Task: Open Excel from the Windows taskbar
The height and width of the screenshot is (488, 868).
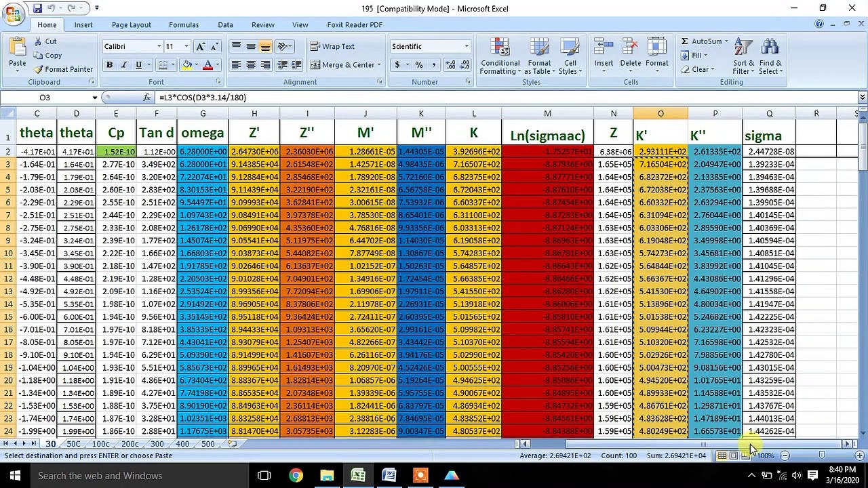Action: [358, 475]
